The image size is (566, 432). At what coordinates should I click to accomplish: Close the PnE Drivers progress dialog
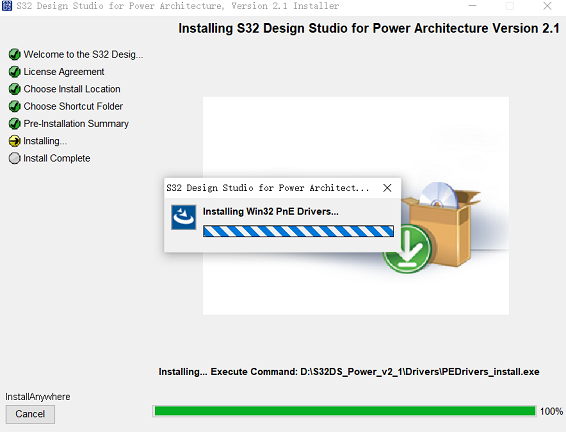(x=387, y=188)
